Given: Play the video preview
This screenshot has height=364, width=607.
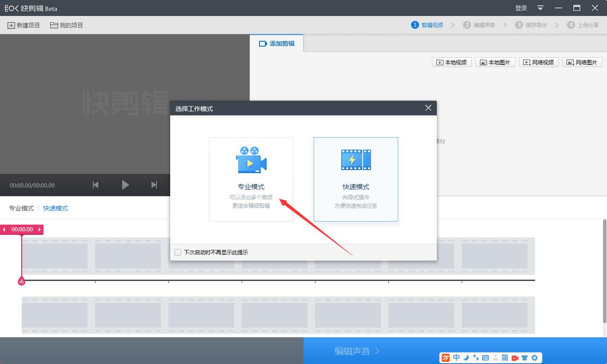Looking at the screenshot, I should (125, 185).
